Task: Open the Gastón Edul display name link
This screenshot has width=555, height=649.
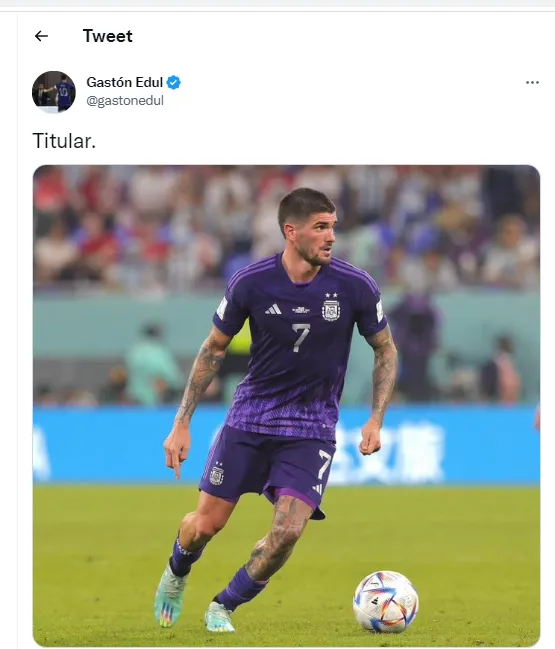Action: [x=124, y=82]
